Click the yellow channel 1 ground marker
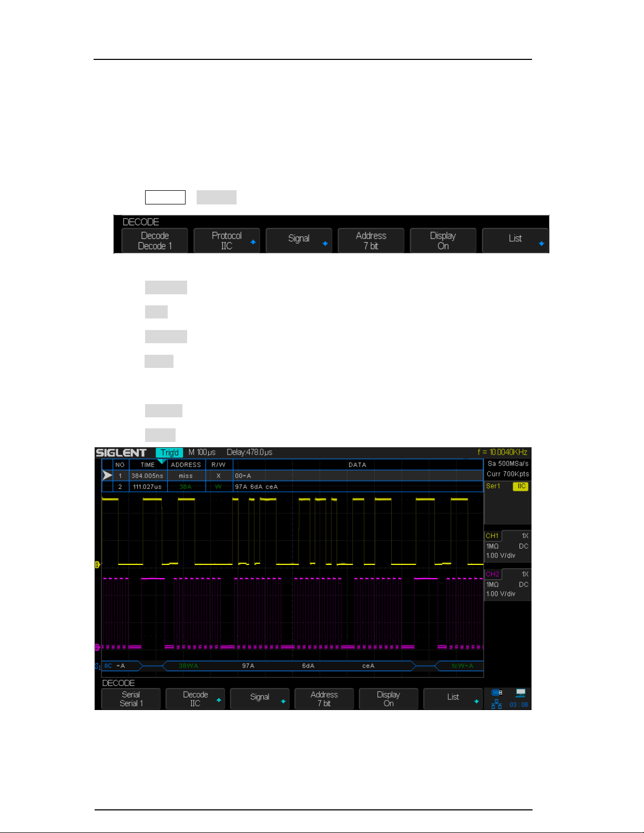Screen dimensions: 644x833 click(97, 564)
